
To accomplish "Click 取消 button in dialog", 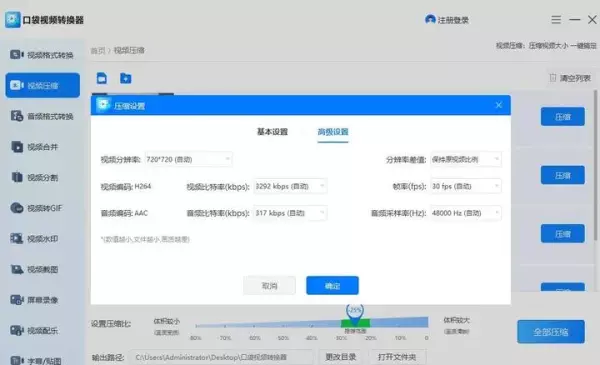I will [x=269, y=285].
